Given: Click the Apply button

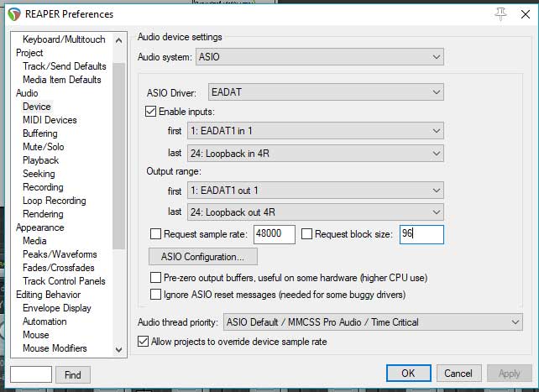Looking at the screenshot, I should pyautogui.click(x=510, y=373).
